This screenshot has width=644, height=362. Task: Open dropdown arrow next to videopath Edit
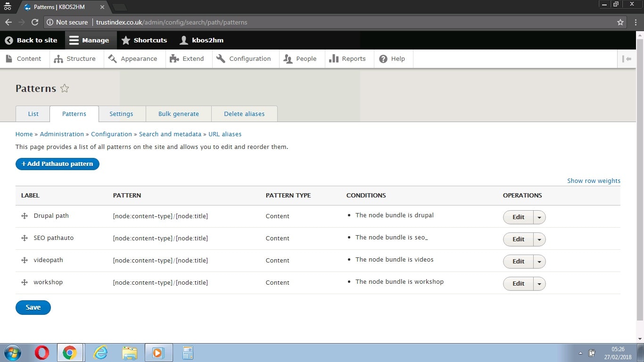tap(539, 262)
